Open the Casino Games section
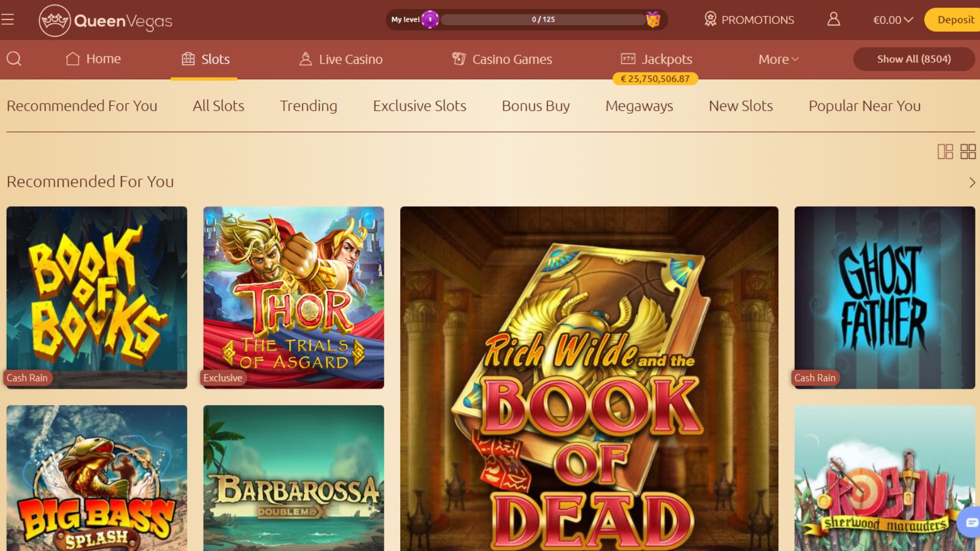This screenshot has width=980, height=551. pyautogui.click(x=502, y=59)
